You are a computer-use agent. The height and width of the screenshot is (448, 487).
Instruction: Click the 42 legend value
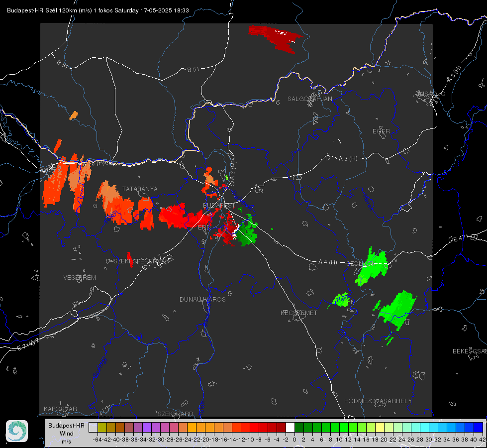482,440
